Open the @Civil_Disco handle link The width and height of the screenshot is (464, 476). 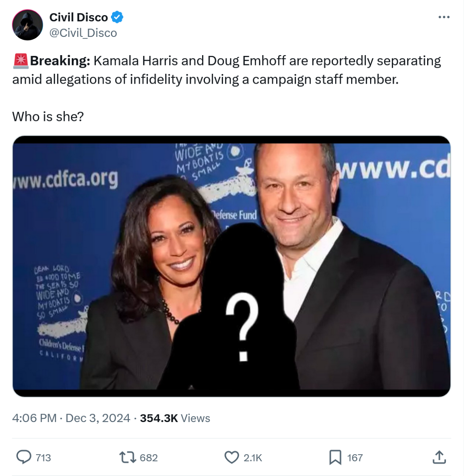pos(83,33)
